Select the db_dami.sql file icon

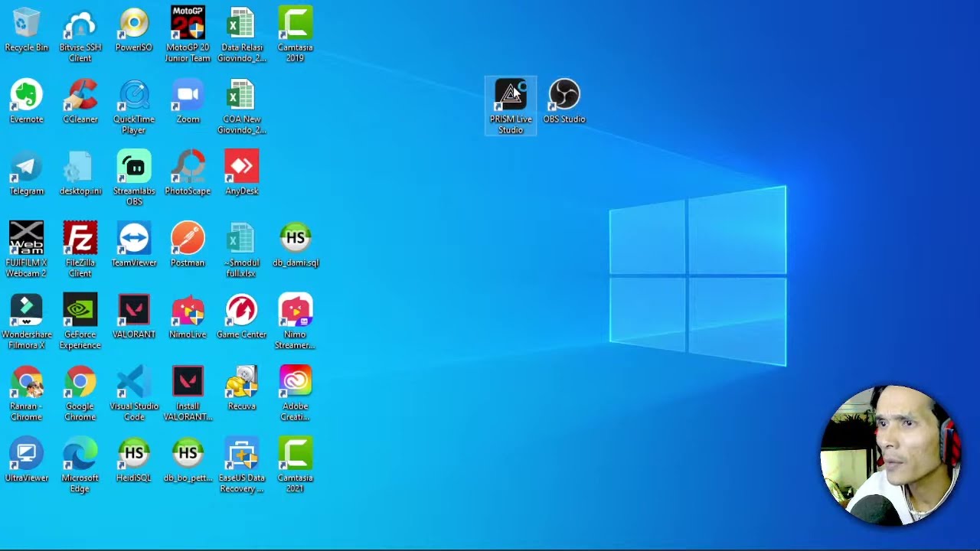[x=296, y=246]
